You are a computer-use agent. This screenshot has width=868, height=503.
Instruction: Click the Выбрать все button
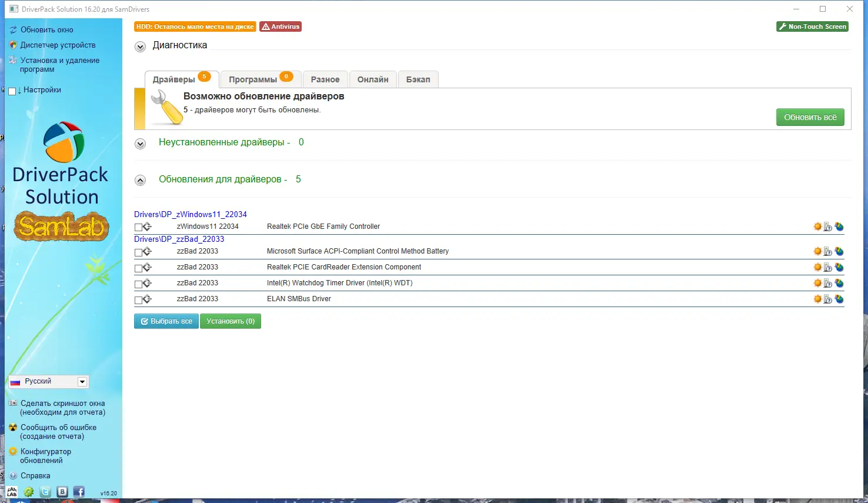tap(166, 321)
